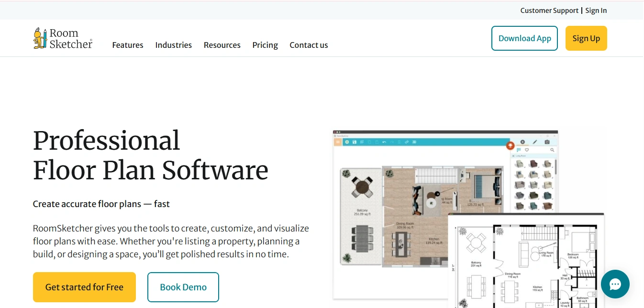Click the Get started for Free button
The image size is (644, 308).
click(x=84, y=287)
